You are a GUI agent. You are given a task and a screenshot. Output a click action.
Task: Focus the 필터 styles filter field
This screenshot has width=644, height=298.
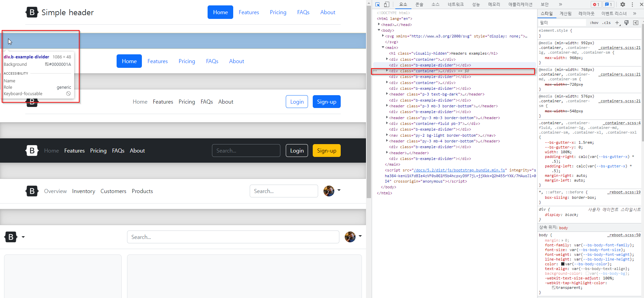[x=562, y=23]
